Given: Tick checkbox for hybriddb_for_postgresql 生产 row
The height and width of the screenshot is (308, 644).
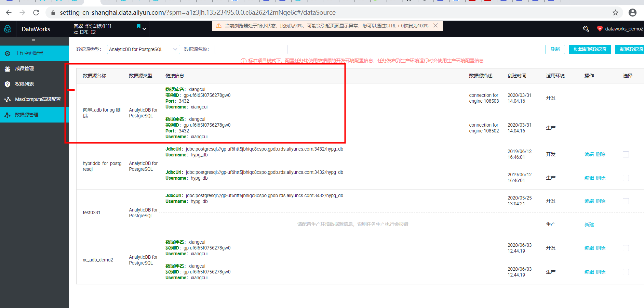Looking at the screenshot, I should coord(626,178).
